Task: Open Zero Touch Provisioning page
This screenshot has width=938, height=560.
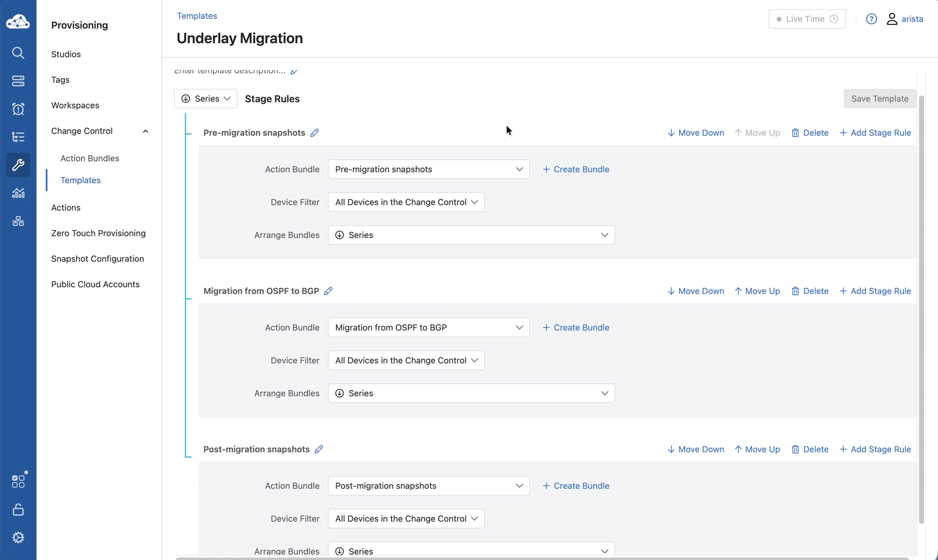Action: coord(98,233)
